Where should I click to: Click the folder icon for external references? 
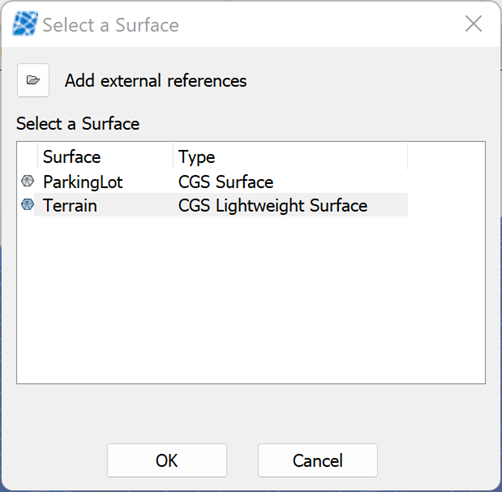pos(33,80)
